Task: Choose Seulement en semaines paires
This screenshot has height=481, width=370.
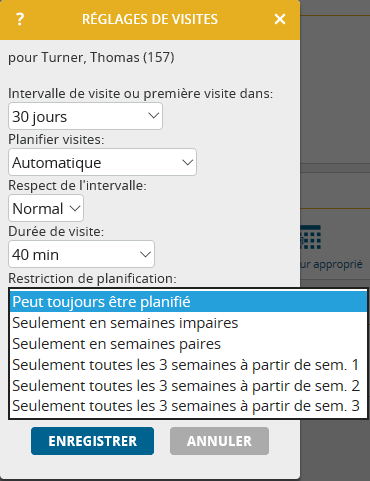Action: click(188, 344)
